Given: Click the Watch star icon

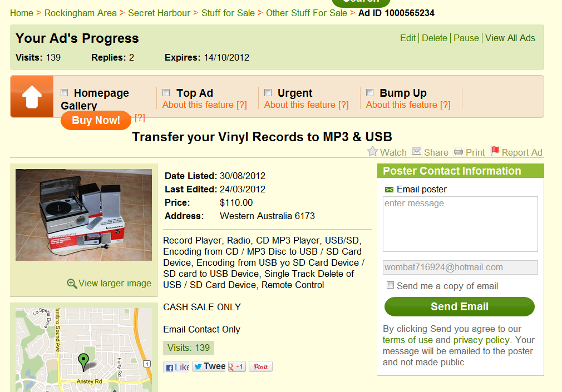Looking at the screenshot, I should 372,151.
